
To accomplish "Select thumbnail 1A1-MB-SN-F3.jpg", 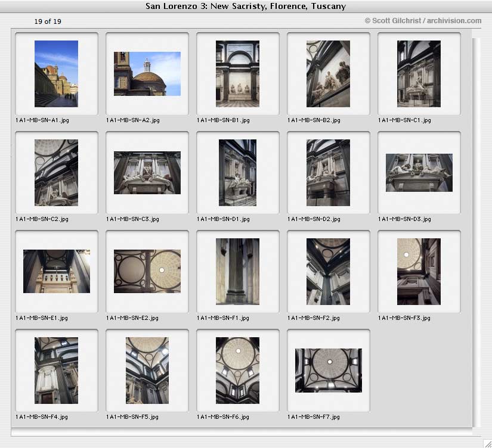I will (x=419, y=272).
